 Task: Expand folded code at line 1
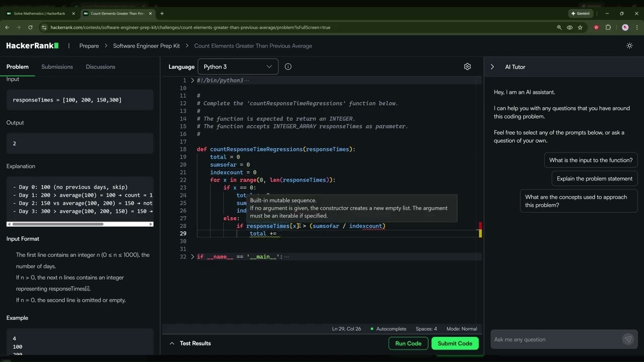click(192, 80)
